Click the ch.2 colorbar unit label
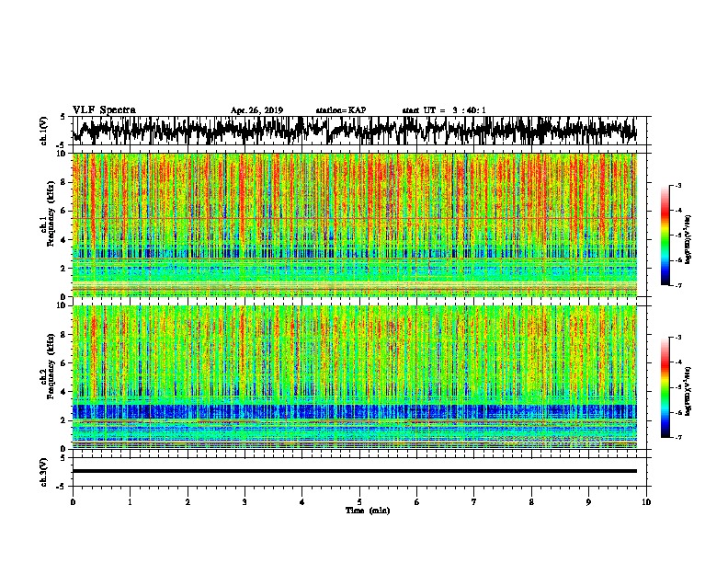This screenshot has height=563, width=728. 689,391
